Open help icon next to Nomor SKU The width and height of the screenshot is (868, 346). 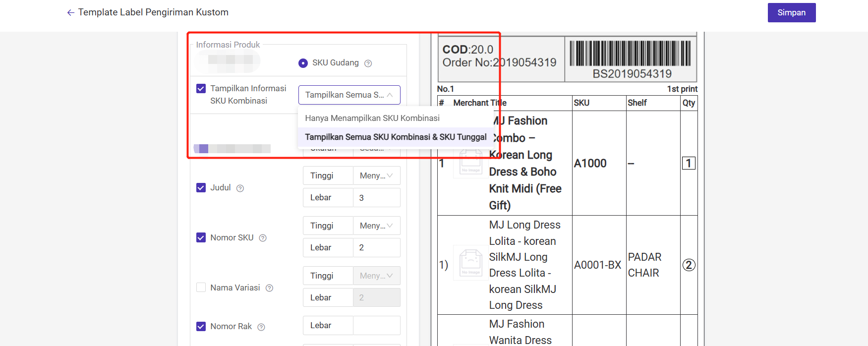[263, 238]
